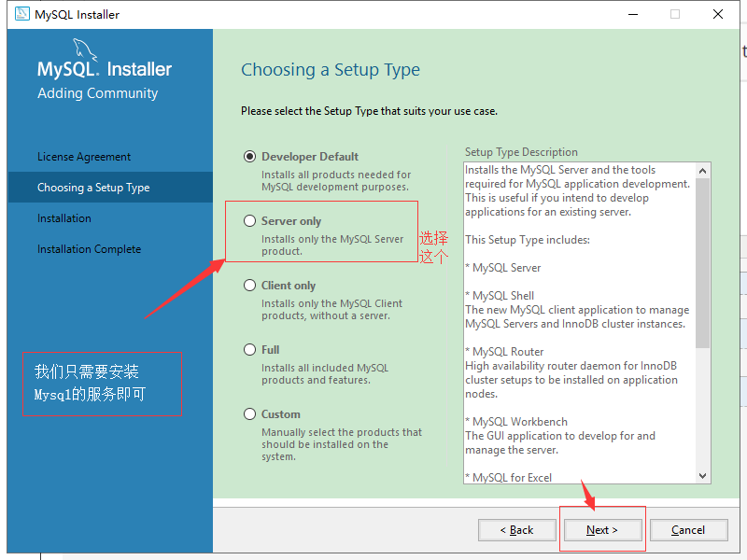
Task: Click the 'Choosing a Setup Type' heading
Action: [331, 70]
